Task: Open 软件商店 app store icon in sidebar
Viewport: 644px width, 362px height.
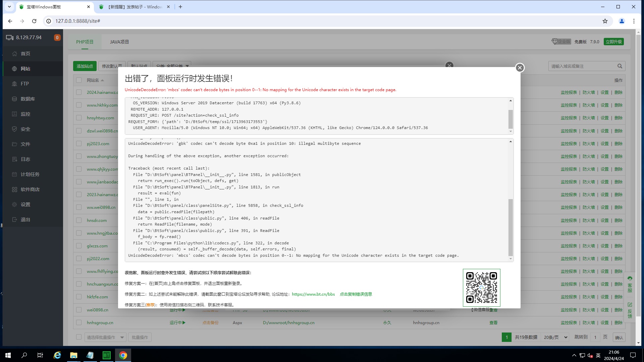Action: 14,189
